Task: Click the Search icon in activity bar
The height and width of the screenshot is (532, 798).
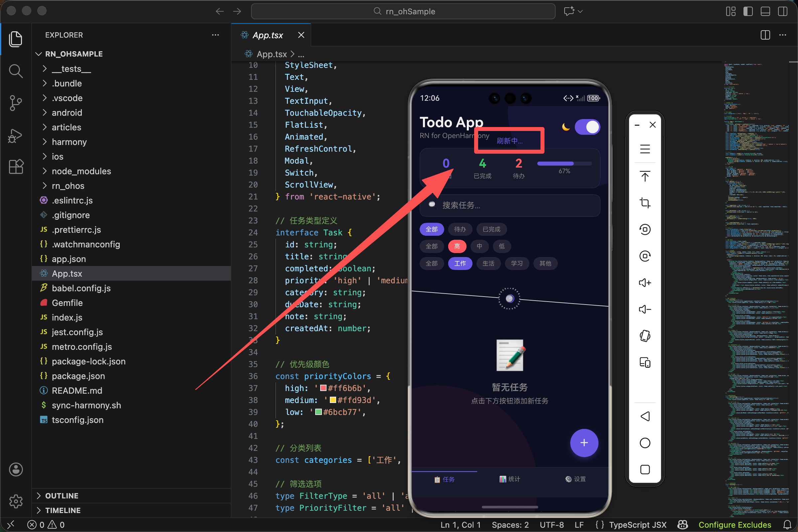Action: 16,71
